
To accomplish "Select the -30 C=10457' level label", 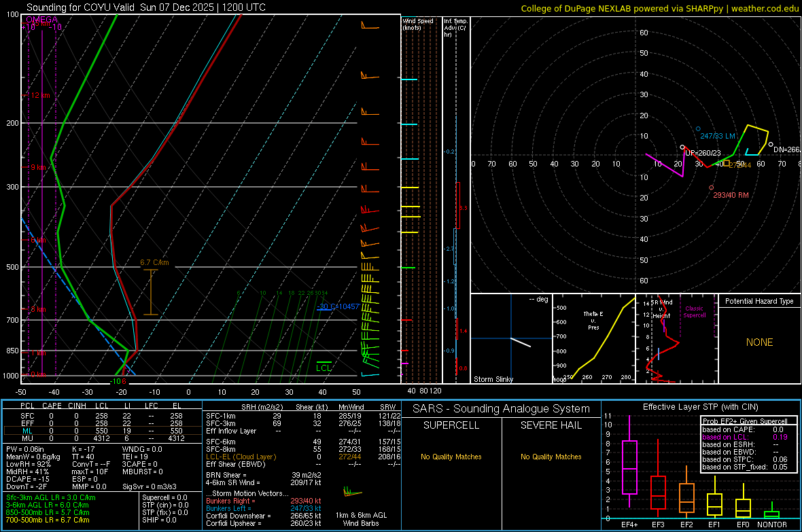I will coord(338,306).
